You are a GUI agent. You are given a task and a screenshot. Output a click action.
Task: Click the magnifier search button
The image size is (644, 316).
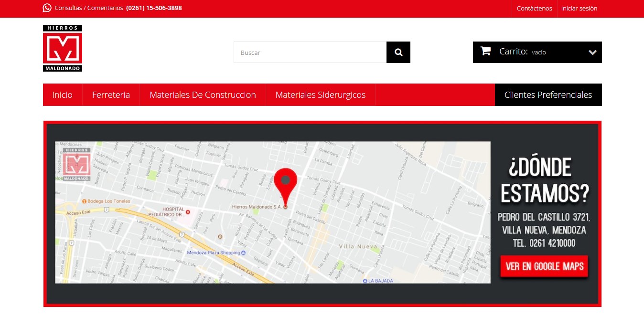(398, 53)
